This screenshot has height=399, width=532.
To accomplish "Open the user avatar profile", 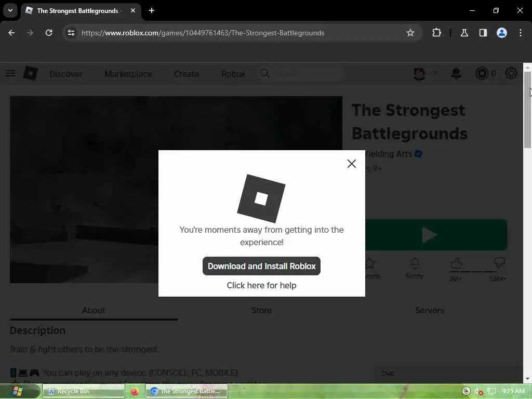I will 419,73.
